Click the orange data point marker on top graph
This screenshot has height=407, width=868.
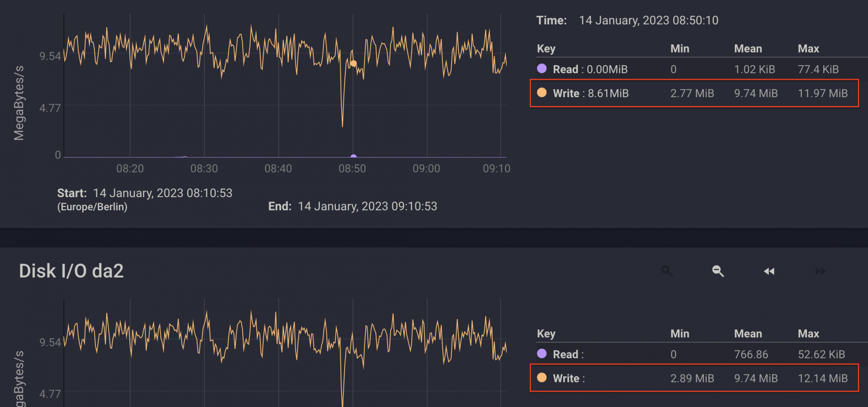coord(354,63)
